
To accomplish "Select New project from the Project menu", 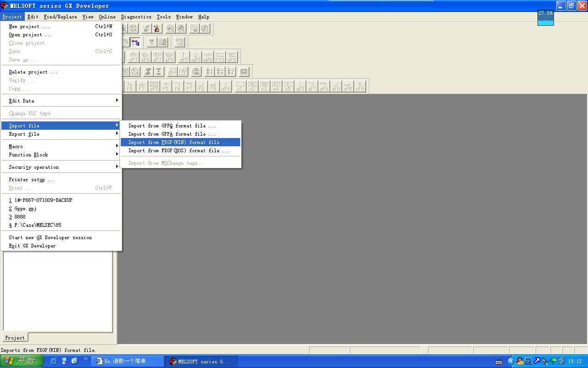I will pos(29,26).
